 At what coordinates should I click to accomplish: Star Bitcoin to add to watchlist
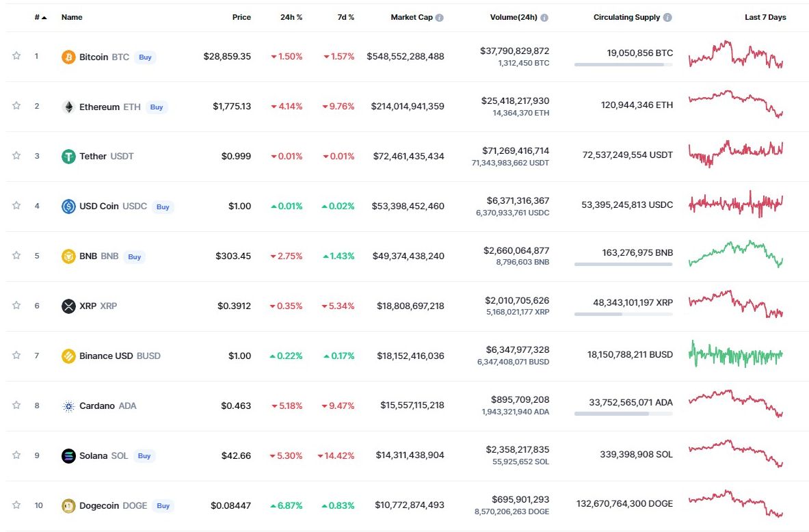(16, 55)
